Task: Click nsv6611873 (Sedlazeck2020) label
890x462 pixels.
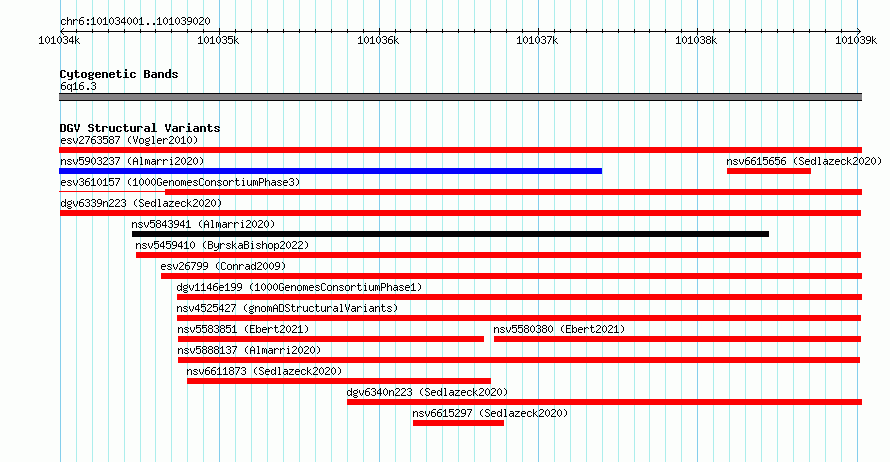Action: point(265,371)
